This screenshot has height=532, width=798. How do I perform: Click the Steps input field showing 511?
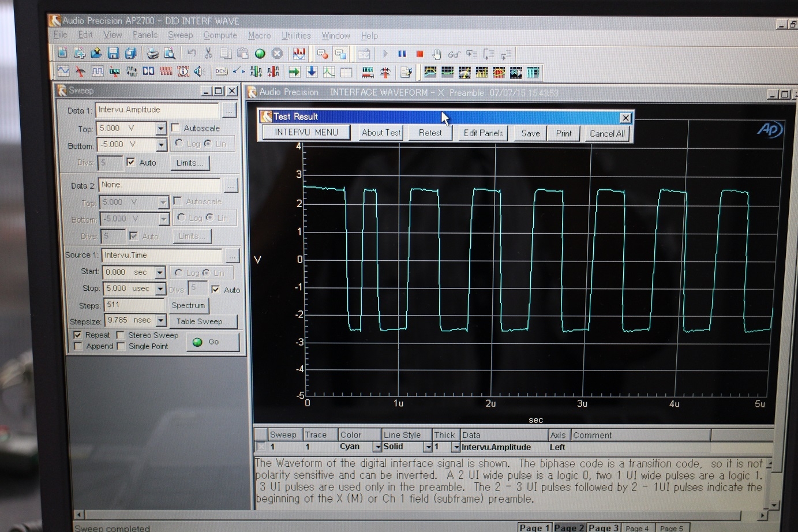(x=134, y=305)
